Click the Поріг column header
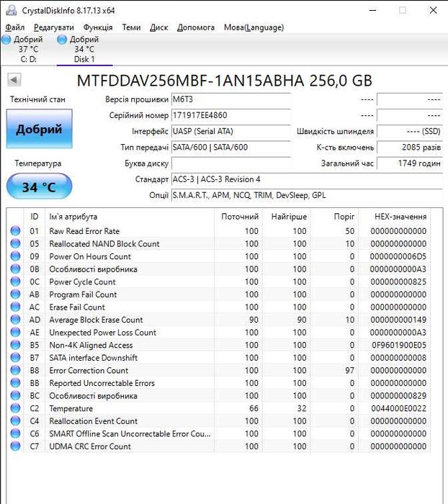Viewport: 448px width, 504px height. pos(334,217)
